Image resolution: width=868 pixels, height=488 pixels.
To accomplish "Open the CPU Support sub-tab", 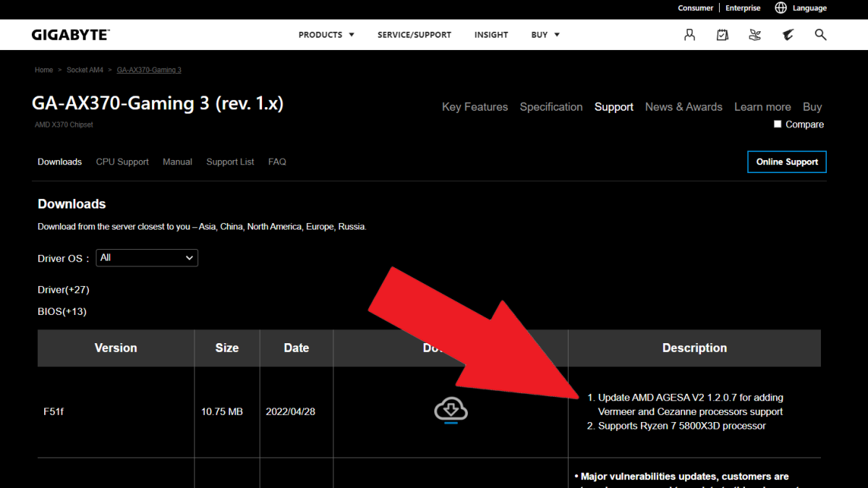I will pyautogui.click(x=122, y=162).
